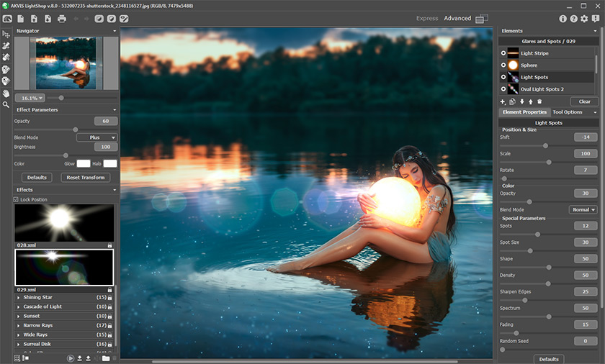This screenshot has height=364, width=605.
Task: Move element up with arrow icon
Action: [530, 102]
